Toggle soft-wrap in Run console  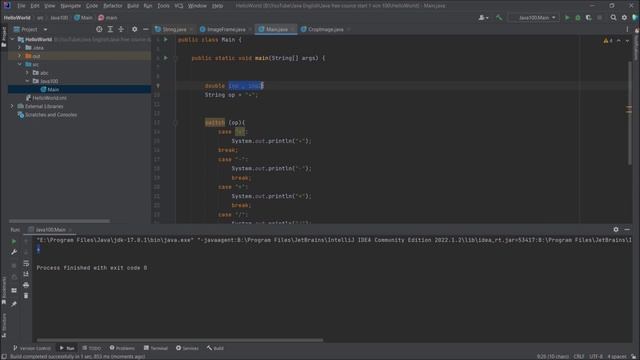point(26,263)
